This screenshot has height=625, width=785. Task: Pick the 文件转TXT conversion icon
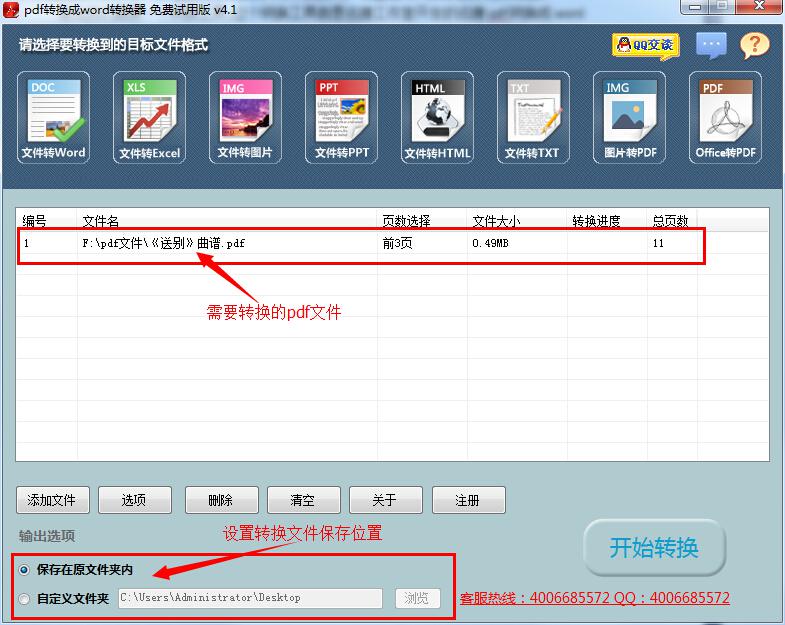coord(533,117)
